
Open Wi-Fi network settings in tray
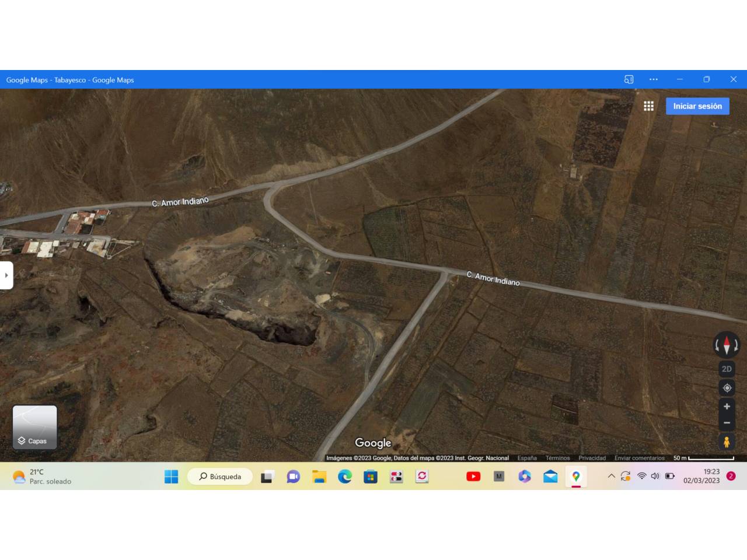coord(641,476)
